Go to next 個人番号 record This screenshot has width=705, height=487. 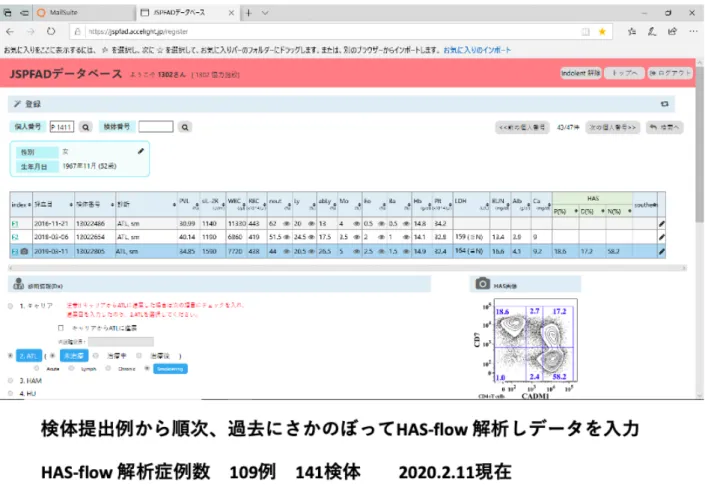[x=612, y=128]
